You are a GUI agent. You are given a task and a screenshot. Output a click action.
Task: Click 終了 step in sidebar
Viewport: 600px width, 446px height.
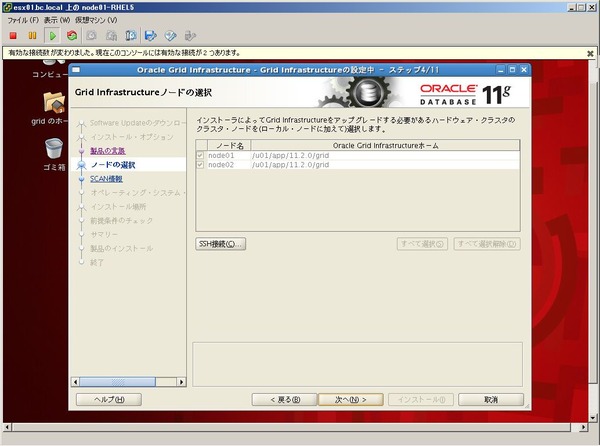[x=97, y=263]
